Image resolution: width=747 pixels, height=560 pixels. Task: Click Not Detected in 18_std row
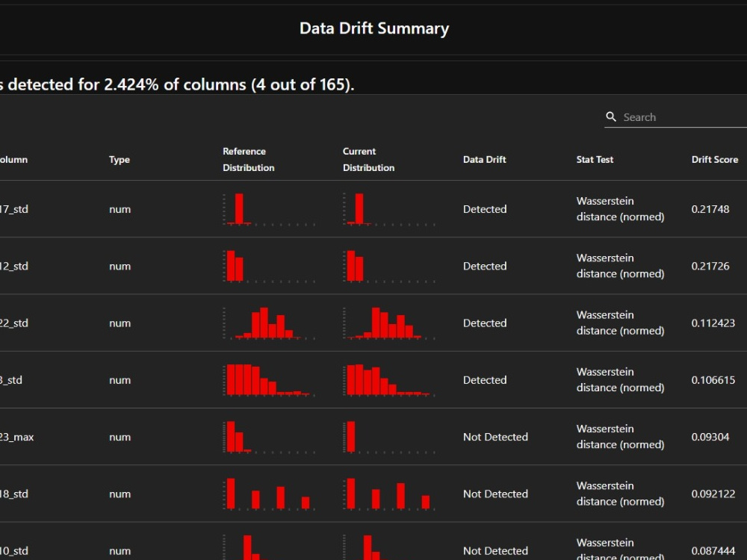point(495,494)
